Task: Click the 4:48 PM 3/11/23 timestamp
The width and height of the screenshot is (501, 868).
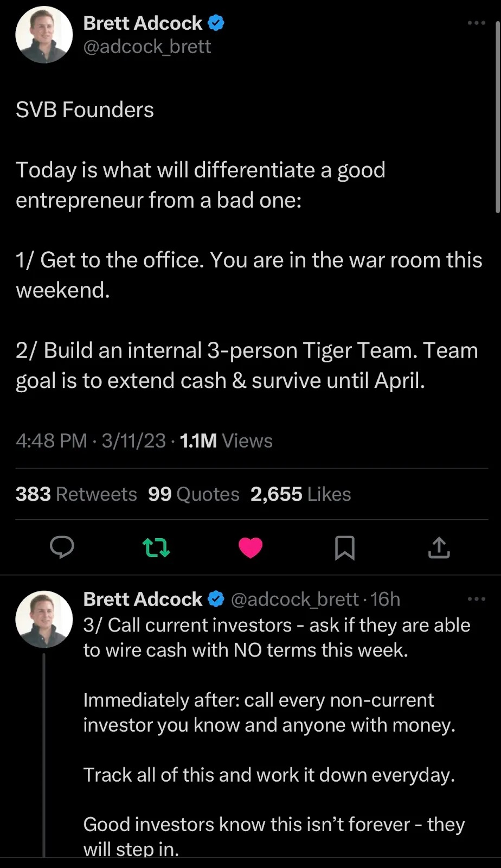Action: point(91,441)
